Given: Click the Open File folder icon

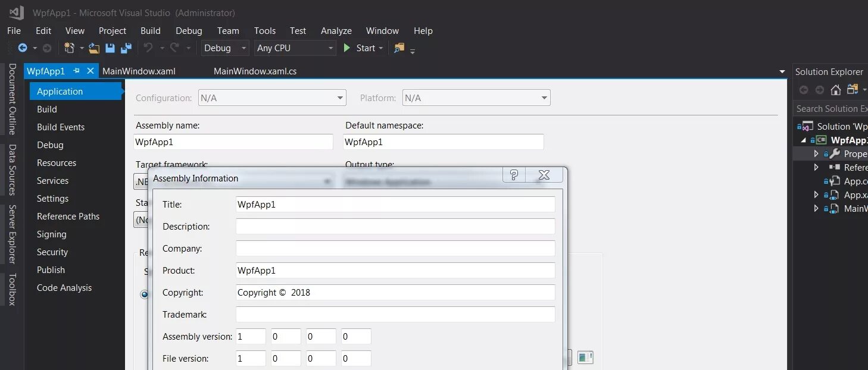Looking at the screenshot, I should click(94, 48).
